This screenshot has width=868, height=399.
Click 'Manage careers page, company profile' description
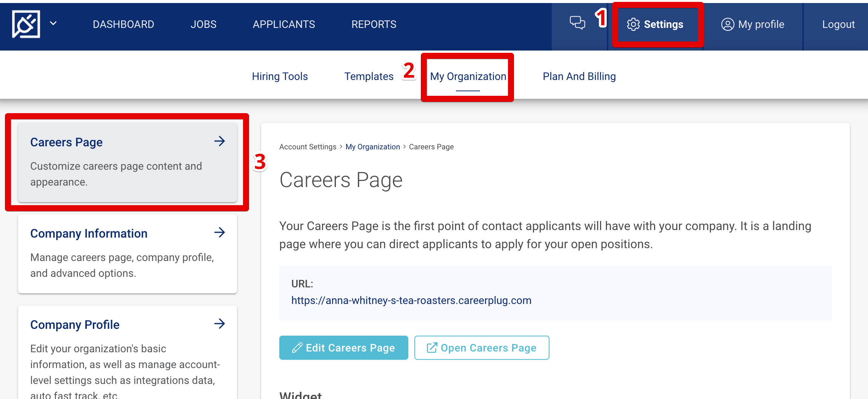click(122, 265)
